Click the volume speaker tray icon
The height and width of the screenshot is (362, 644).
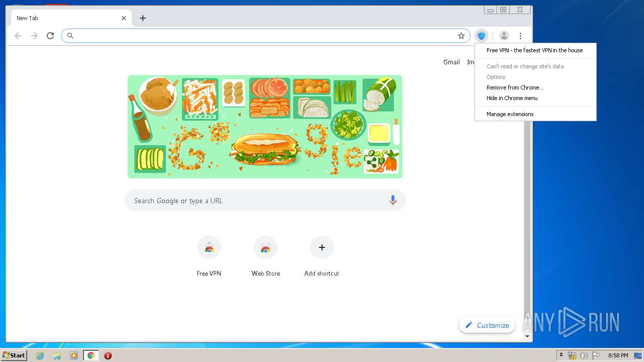(x=584, y=355)
